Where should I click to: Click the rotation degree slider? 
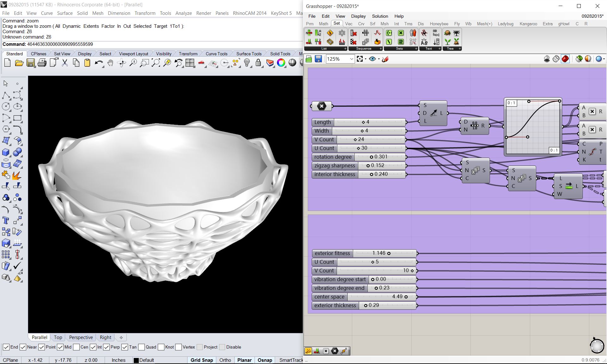pos(371,157)
